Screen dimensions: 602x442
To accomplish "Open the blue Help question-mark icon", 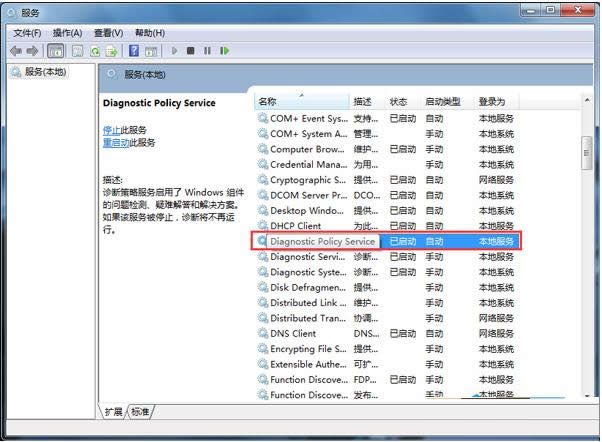I will click(x=134, y=51).
